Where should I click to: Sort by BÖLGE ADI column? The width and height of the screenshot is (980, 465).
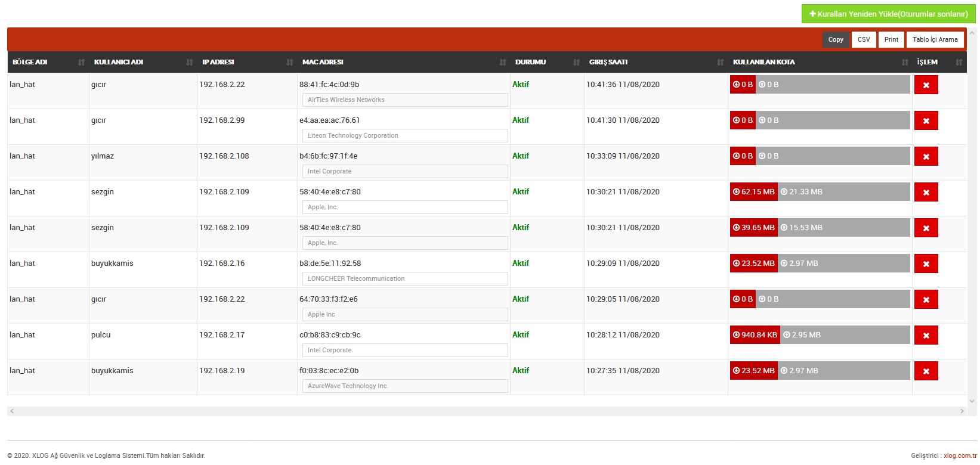pyautogui.click(x=48, y=62)
